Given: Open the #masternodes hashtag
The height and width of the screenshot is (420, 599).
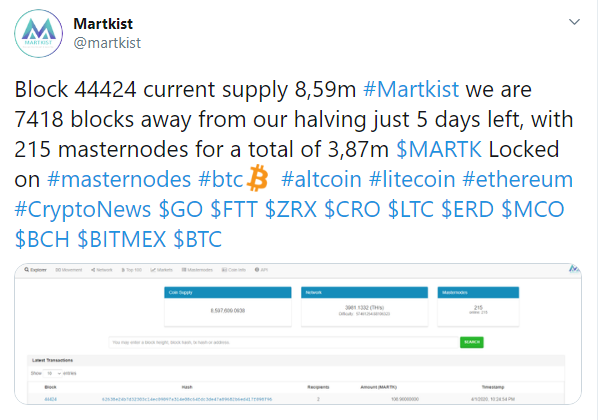Looking at the screenshot, I should [x=119, y=179].
